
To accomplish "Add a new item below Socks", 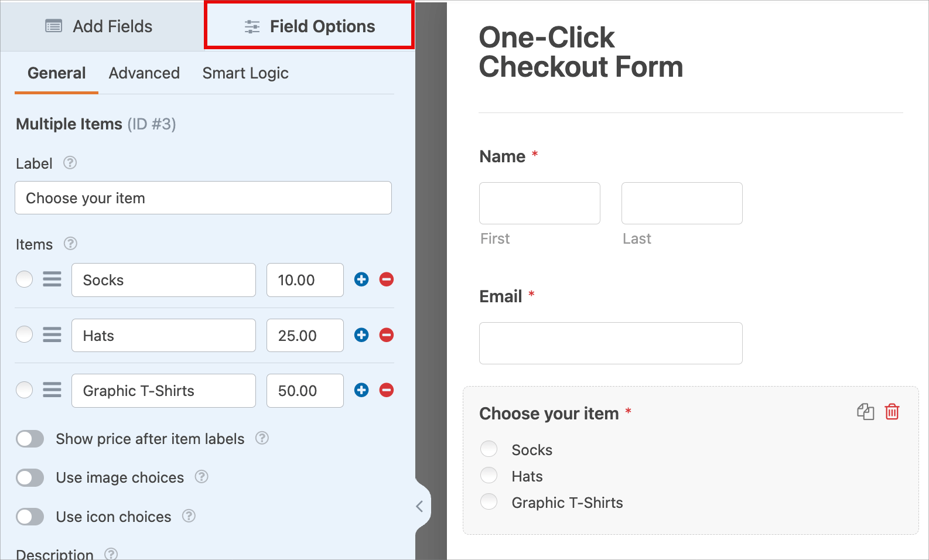I will [x=361, y=279].
